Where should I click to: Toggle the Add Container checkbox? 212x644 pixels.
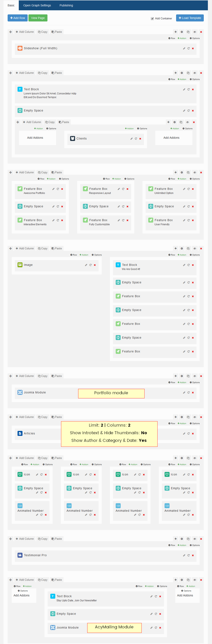(152, 19)
